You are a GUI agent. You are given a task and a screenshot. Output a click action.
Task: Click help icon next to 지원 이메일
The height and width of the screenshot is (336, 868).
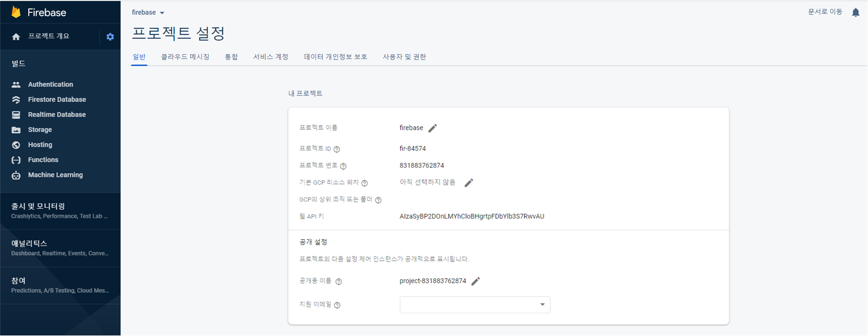[x=337, y=305]
